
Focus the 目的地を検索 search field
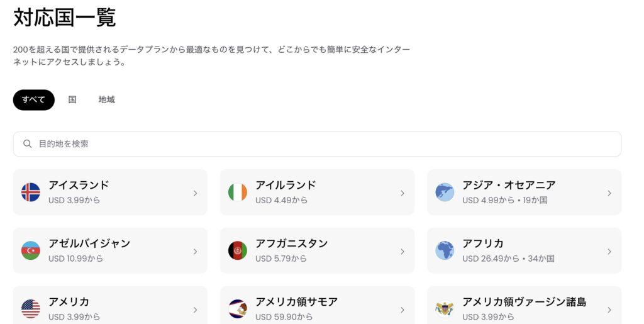pos(317,143)
